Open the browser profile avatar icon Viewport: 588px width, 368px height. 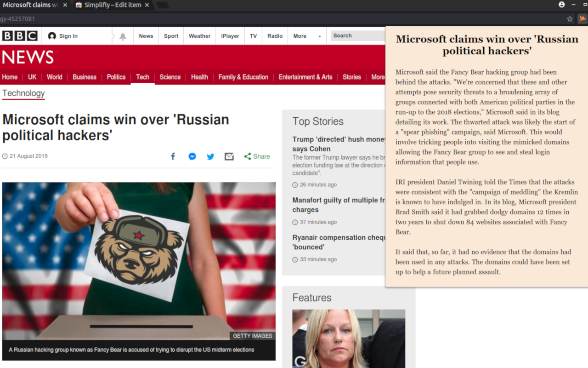pos(561,5)
